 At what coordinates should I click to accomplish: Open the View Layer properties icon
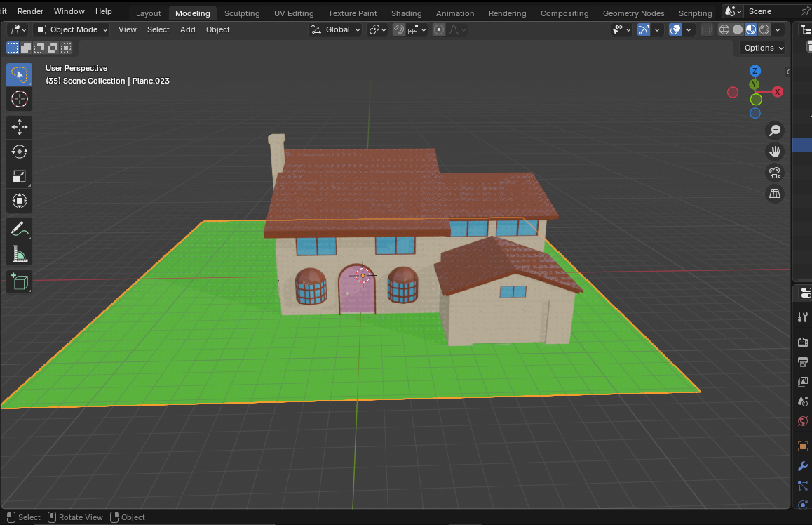803,382
